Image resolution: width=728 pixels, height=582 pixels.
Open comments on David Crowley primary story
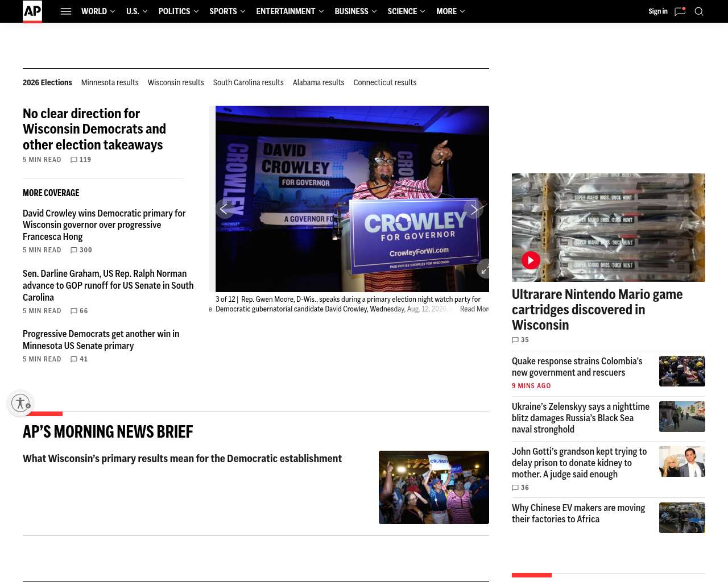81,250
